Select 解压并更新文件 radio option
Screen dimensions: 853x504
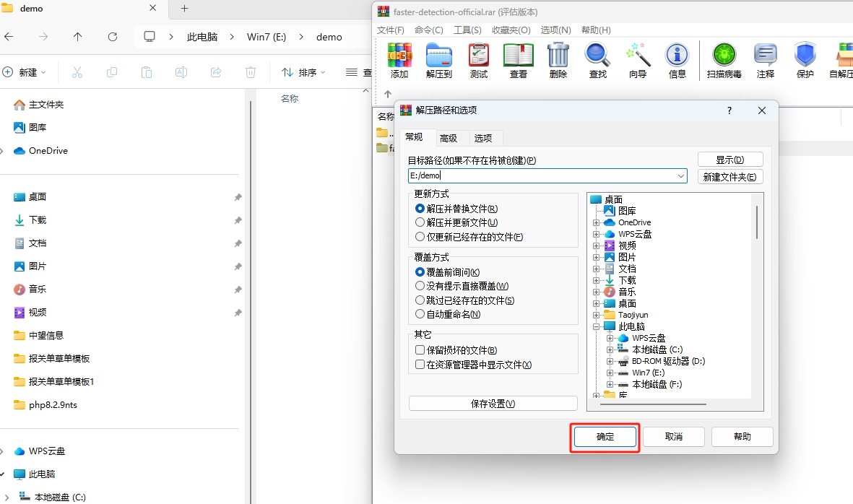pos(420,222)
